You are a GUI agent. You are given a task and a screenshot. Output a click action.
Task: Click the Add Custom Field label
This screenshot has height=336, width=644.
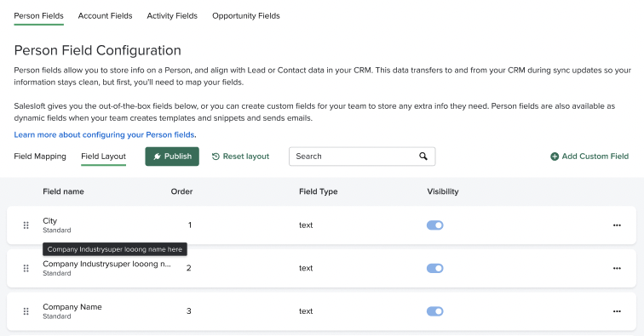point(595,157)
